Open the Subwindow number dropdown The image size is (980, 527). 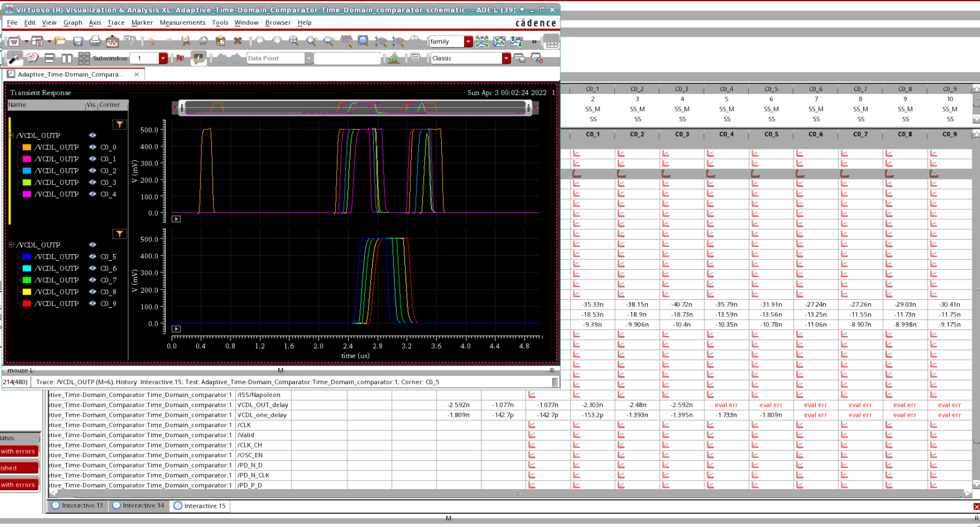point(163,58)
